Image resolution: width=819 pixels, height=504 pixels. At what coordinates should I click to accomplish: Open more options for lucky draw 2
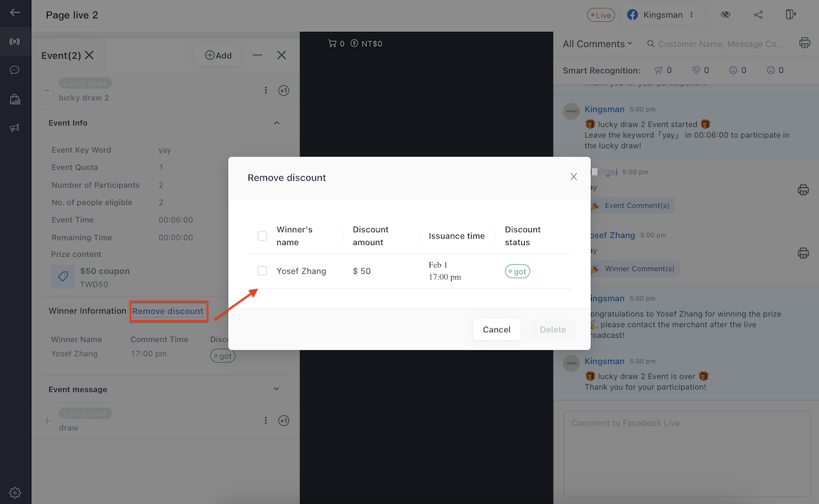[266, 91]
